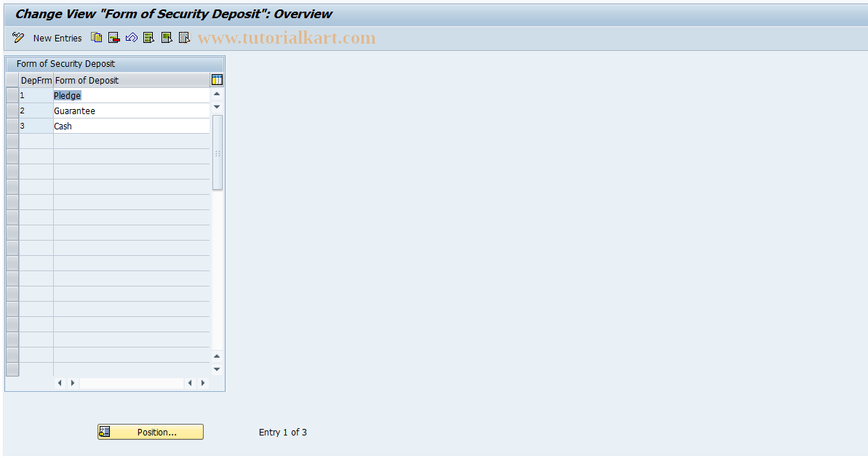Image resolution: width=868 pixels, height=458 pixels.
Task: Toggle row selector for Cash entry
Action: pyautogui.click(x=12, y=126)
